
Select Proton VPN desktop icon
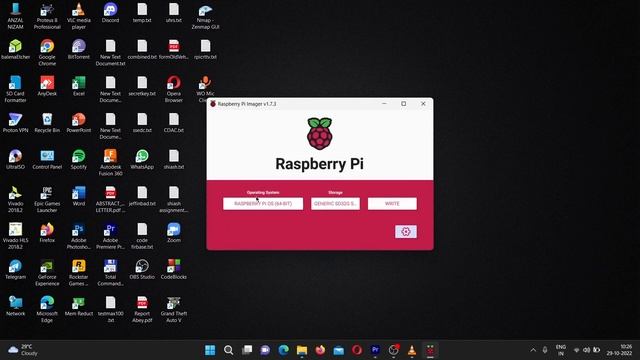pyautogui.click(x=16, y=123)
